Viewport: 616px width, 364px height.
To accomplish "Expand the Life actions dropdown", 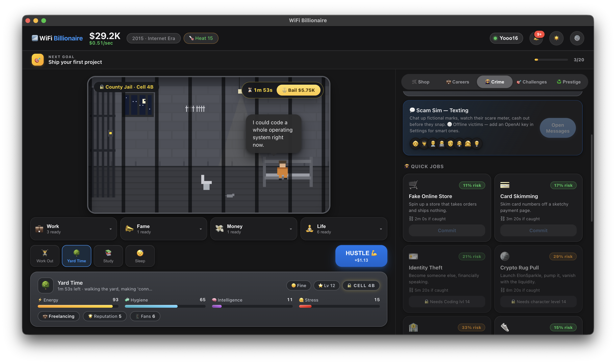I will click(x=344, y=229).
